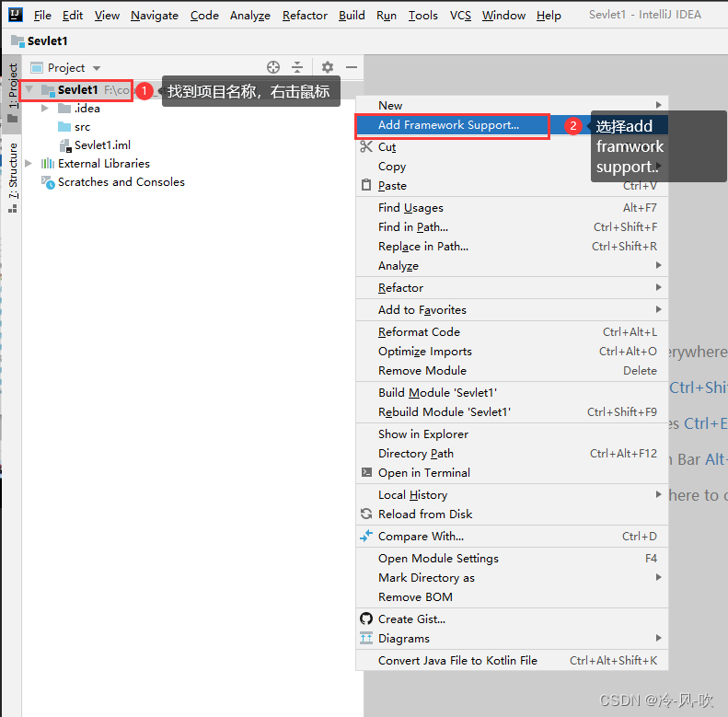Choose Reformat Code in context menu
This screenshot has height=717, width=728.
pos(512,332)
